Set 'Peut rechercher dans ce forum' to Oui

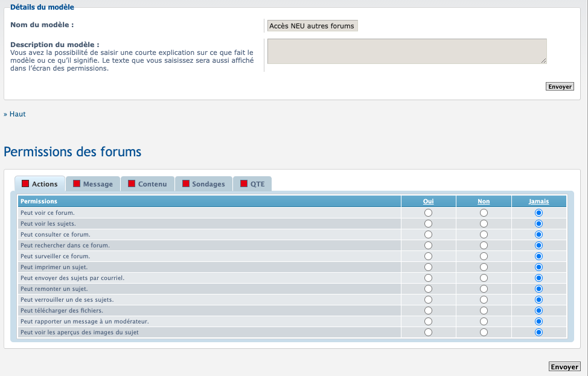point(429,246)
